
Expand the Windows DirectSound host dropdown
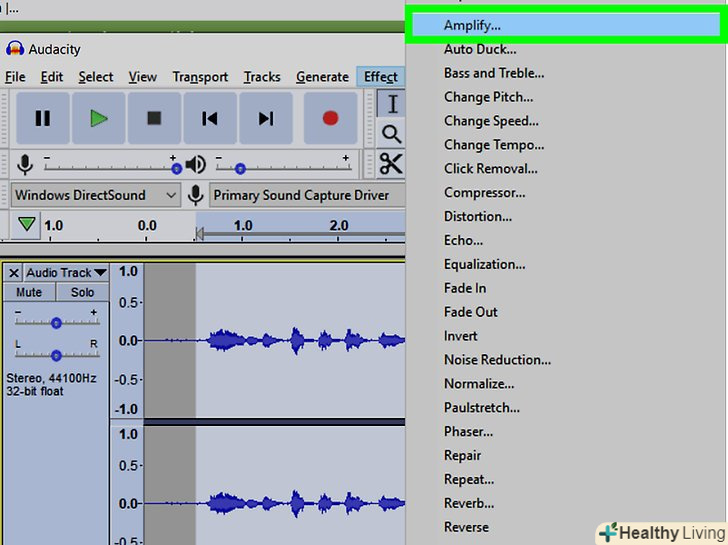pos(96,195)
